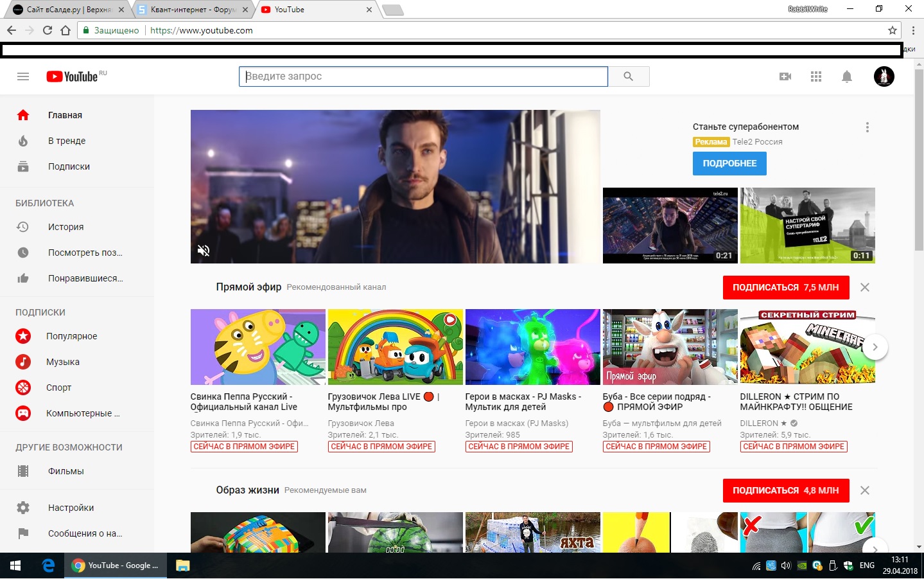Open the ad's three-dot options menu
Viewport: 924px width, 579px height.
(867, 127)
